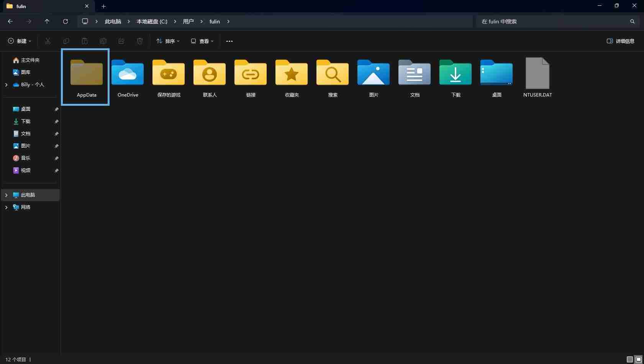Open the 新建 menu
The height and width of the screenshot is (364, 644).
19,41
